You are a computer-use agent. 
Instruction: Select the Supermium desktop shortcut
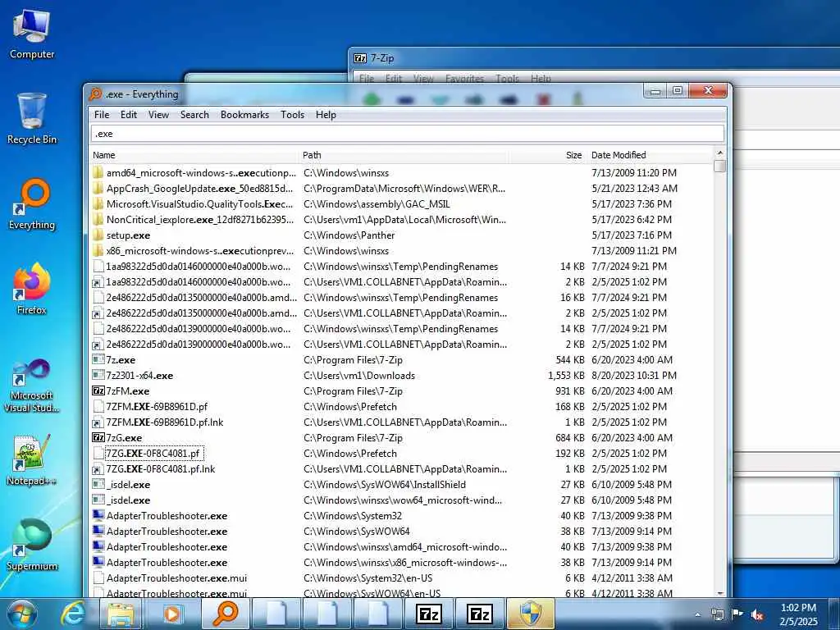tap(32, 545)
